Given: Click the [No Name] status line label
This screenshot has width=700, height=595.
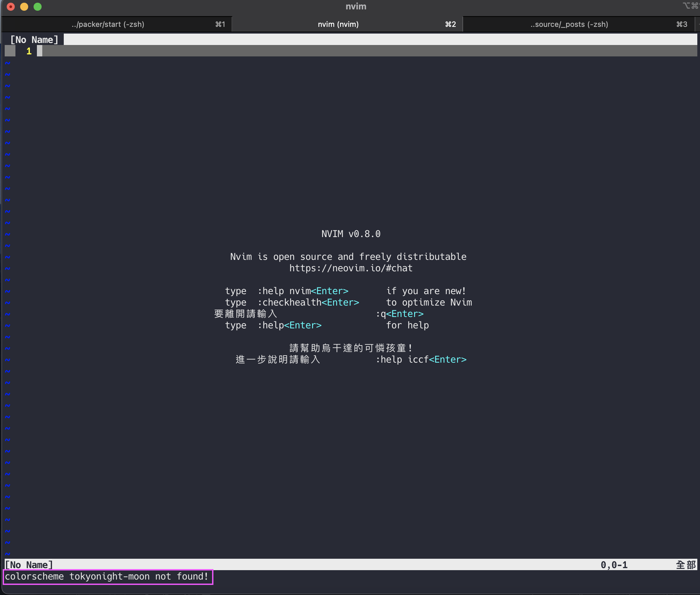Looking at the screenshot, I should (x=29, y=565).
